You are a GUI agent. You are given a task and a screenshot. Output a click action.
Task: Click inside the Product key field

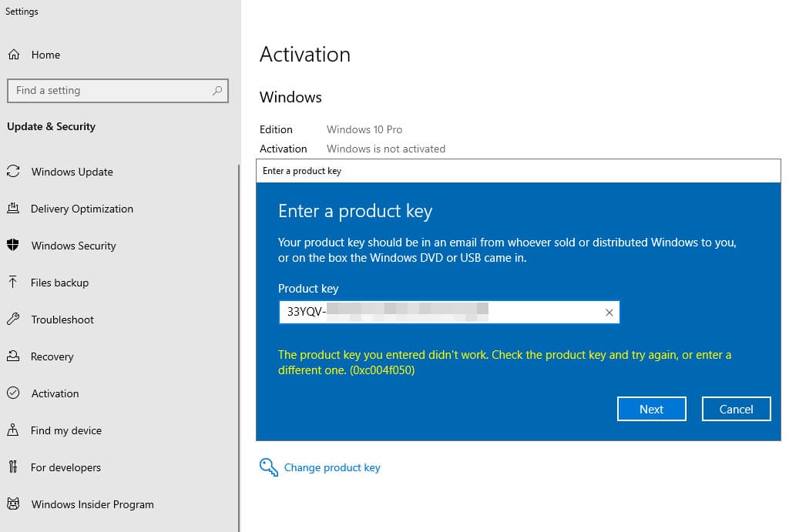click(449, 313)
